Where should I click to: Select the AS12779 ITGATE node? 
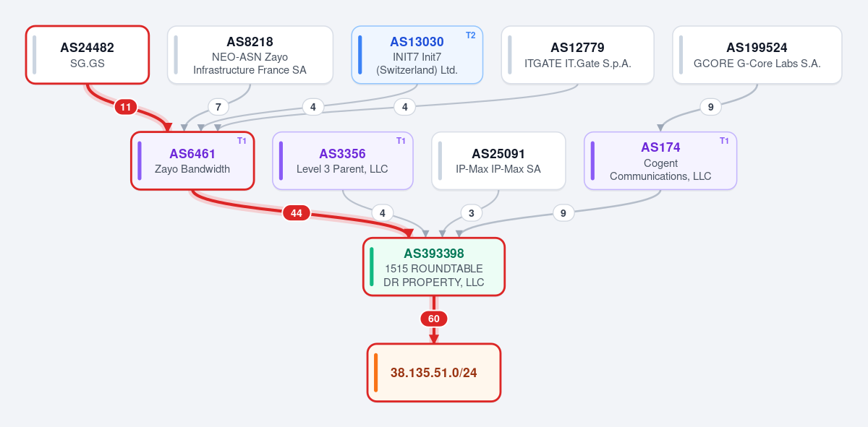click(577, 55)
